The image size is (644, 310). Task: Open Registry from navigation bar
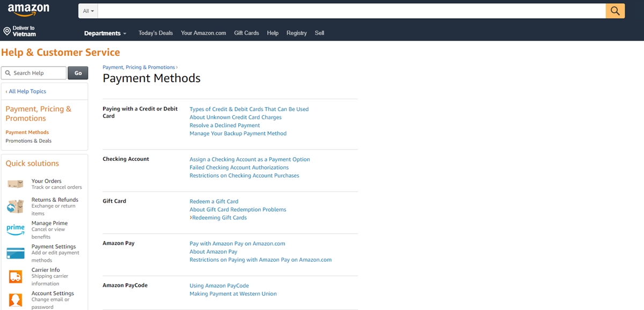[x=296, y=33]
